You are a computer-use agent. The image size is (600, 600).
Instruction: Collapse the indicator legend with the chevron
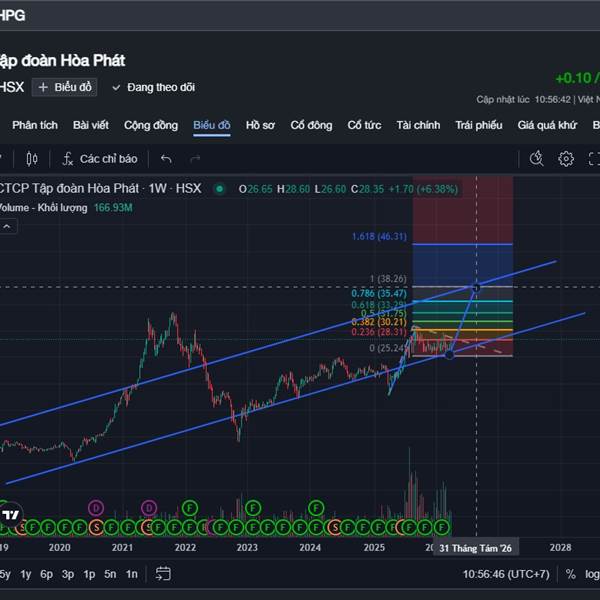click(7, 227)
